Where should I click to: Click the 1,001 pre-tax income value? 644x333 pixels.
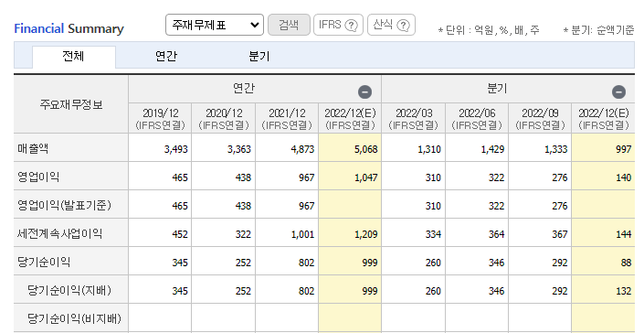point(302,234)
